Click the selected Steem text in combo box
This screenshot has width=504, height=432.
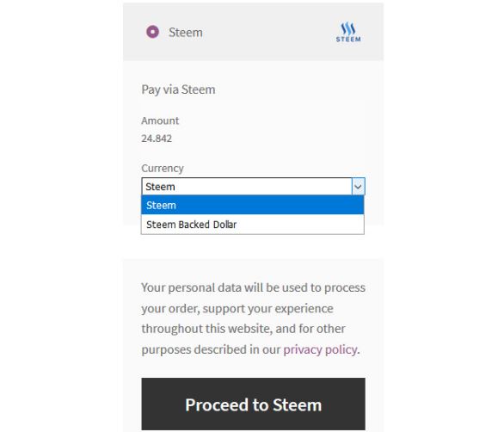point(160,187)
